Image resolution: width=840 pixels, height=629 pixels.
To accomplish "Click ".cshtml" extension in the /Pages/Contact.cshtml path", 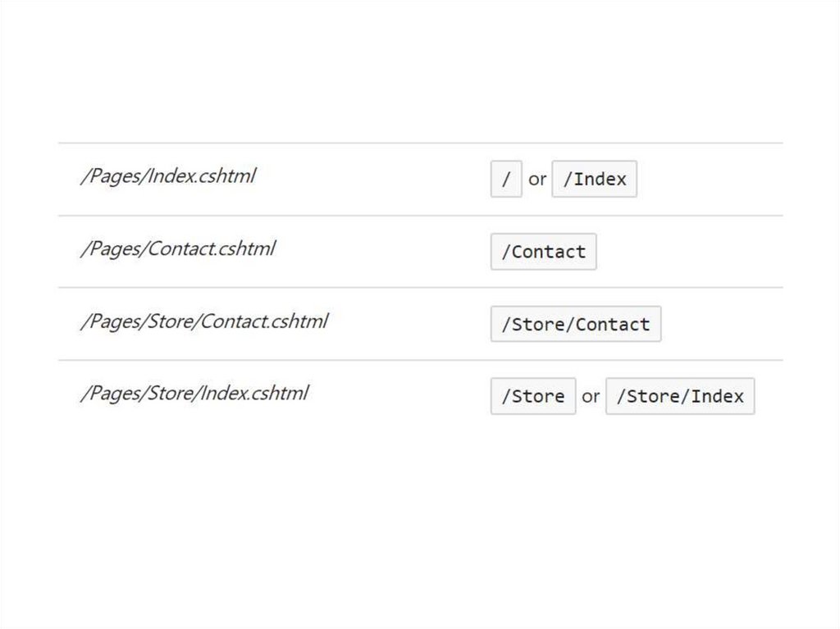I will coord(246,248).
